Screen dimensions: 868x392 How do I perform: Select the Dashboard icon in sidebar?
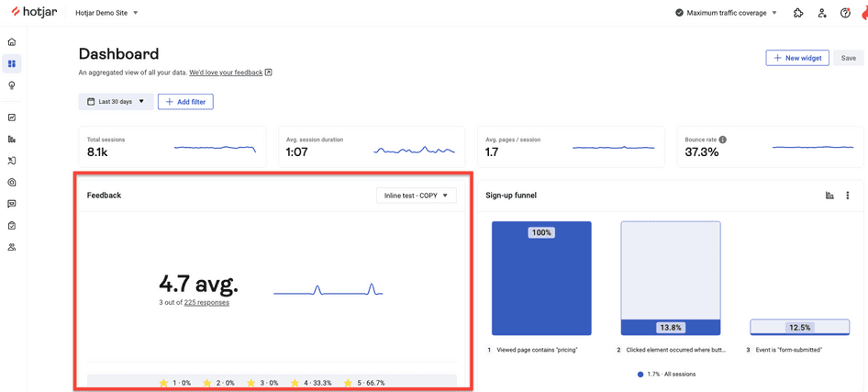pos(12,63)
